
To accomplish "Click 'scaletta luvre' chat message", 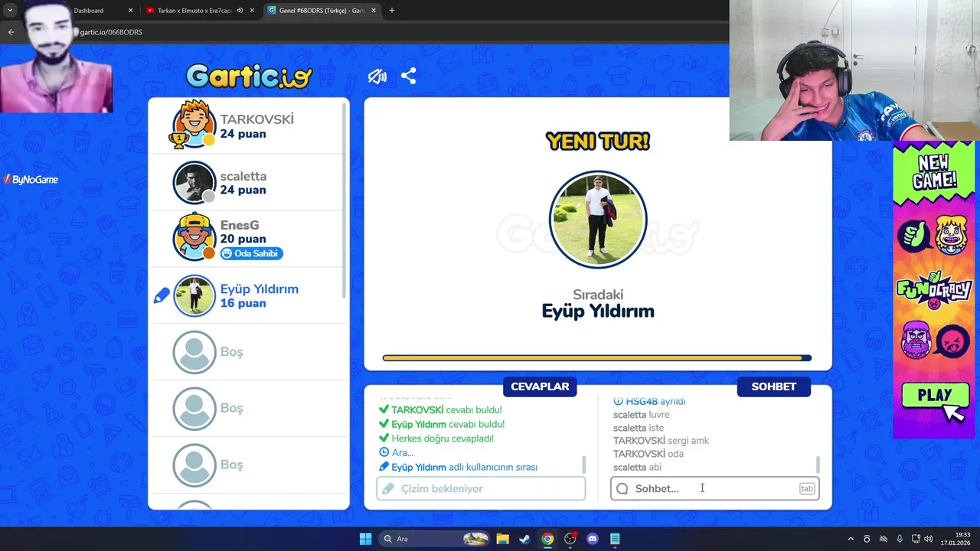I will pyautogui.click(x=642, y=415).
